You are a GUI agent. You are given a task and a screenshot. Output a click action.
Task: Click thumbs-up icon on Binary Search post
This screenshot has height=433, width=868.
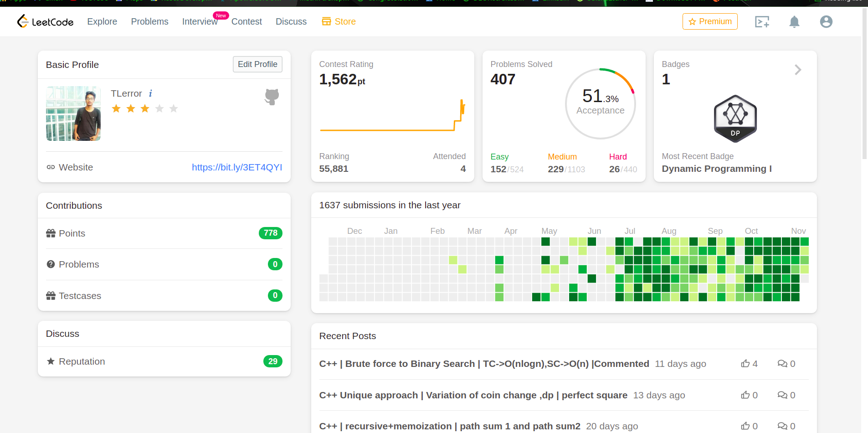click(x=745, y=363)
